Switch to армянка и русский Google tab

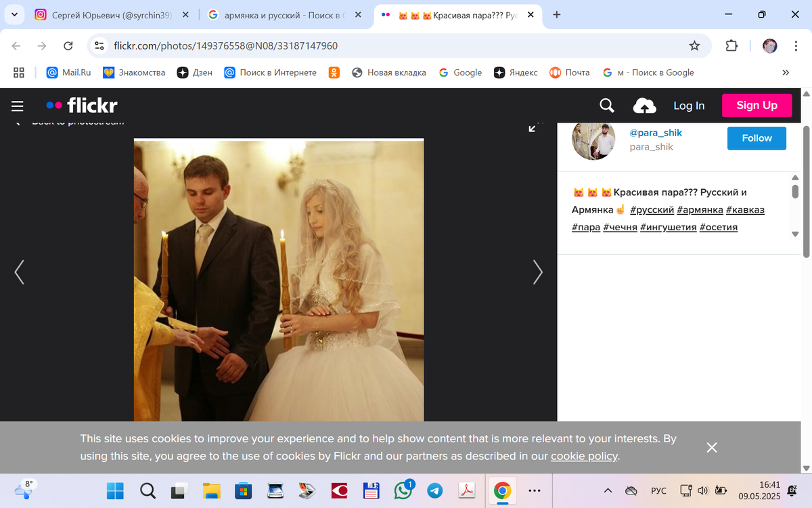(x=284, y=15)
